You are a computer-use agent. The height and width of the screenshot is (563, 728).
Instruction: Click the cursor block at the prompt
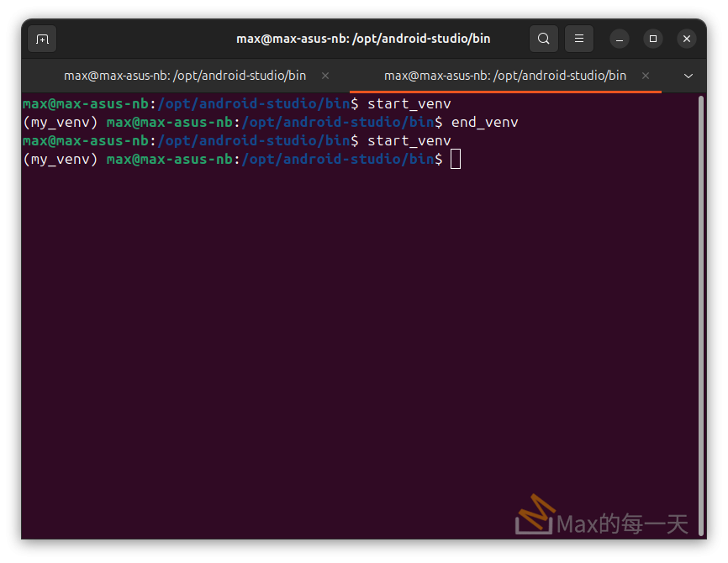pyautogui.click(x=456, y=159)
